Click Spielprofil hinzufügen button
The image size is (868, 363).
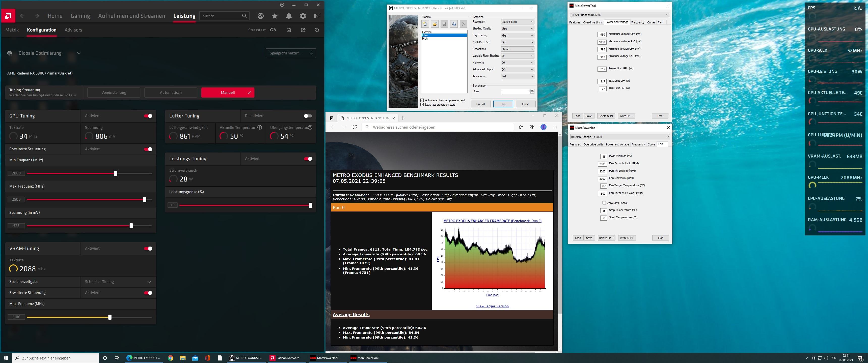291,53
